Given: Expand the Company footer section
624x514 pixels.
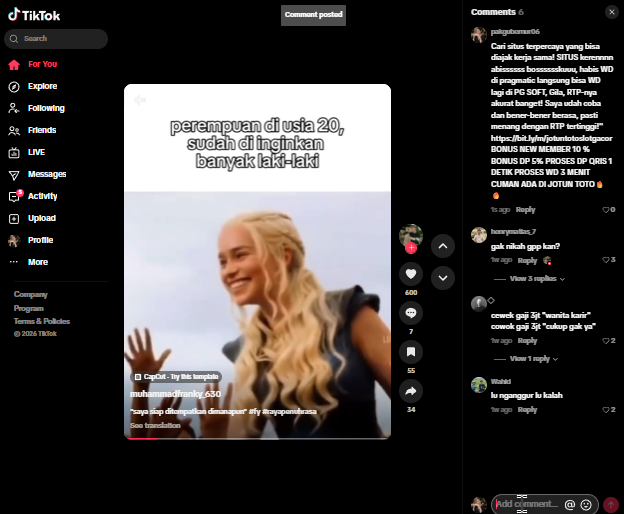Looking at the screenshot, I should pyautogui.click(x=31, y=294).
